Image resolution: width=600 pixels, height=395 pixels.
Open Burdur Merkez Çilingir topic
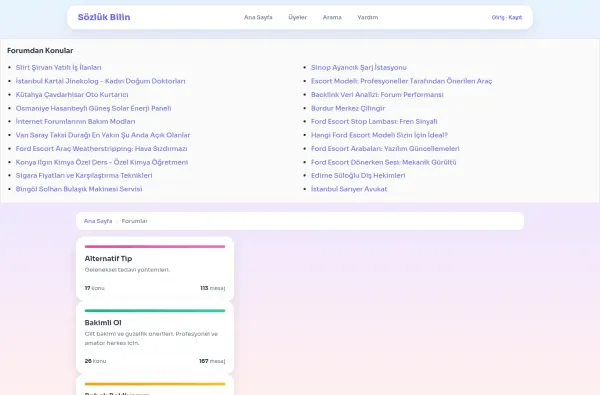(x=348, y=108)
